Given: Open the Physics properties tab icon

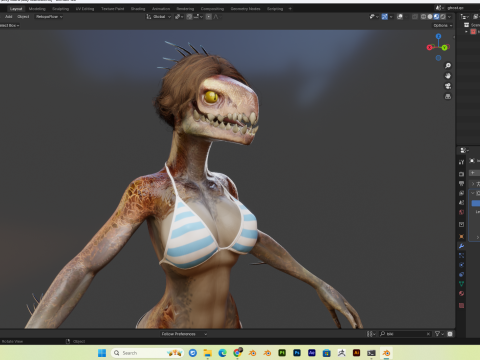Looking at the screenshot, I should [x=461, y=265].
